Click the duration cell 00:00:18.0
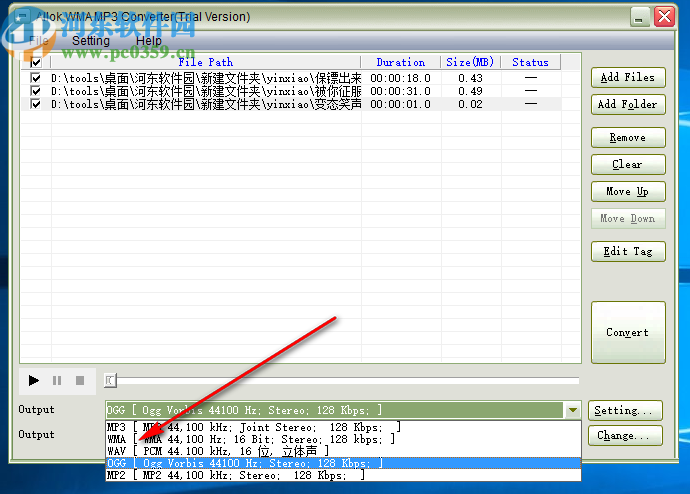Viewport: 690px width, 494px height. pyautogui.click(x=400, y=78)
